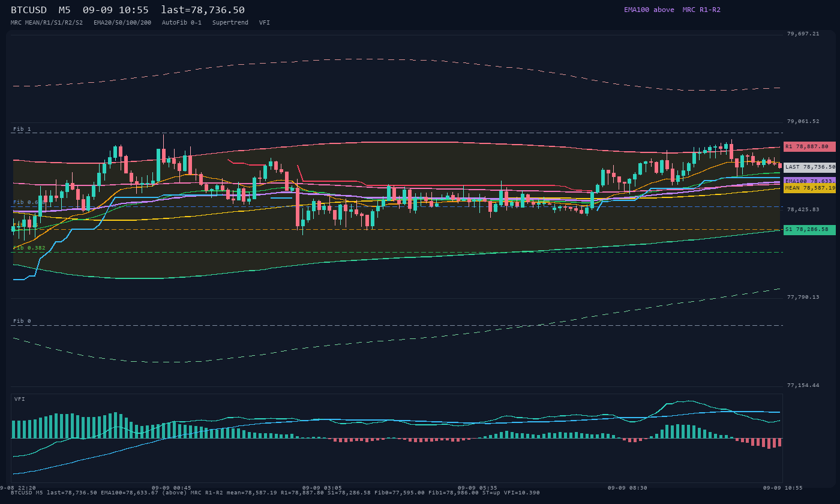
Task: Click the LAST 78,736.50 price tag
Action: pos(809,167)
